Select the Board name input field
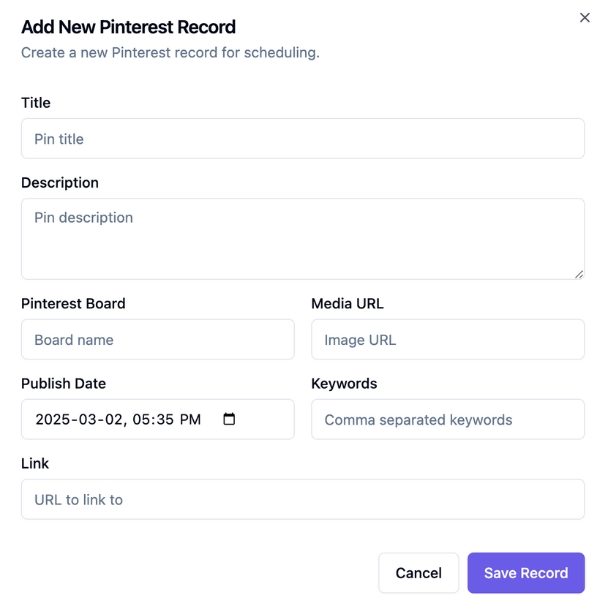Image resolution: width=600 pixels, height=600 pixels. coord(157,340)
